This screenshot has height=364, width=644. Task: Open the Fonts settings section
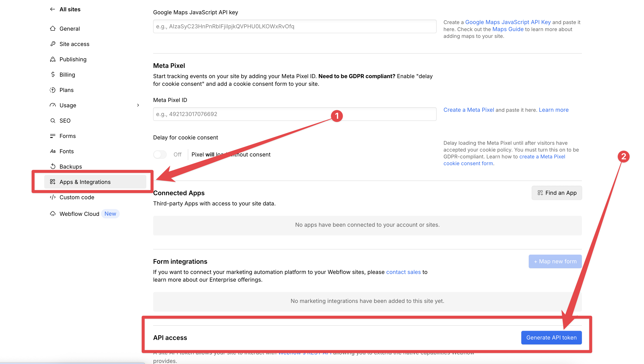click(67, 151)
